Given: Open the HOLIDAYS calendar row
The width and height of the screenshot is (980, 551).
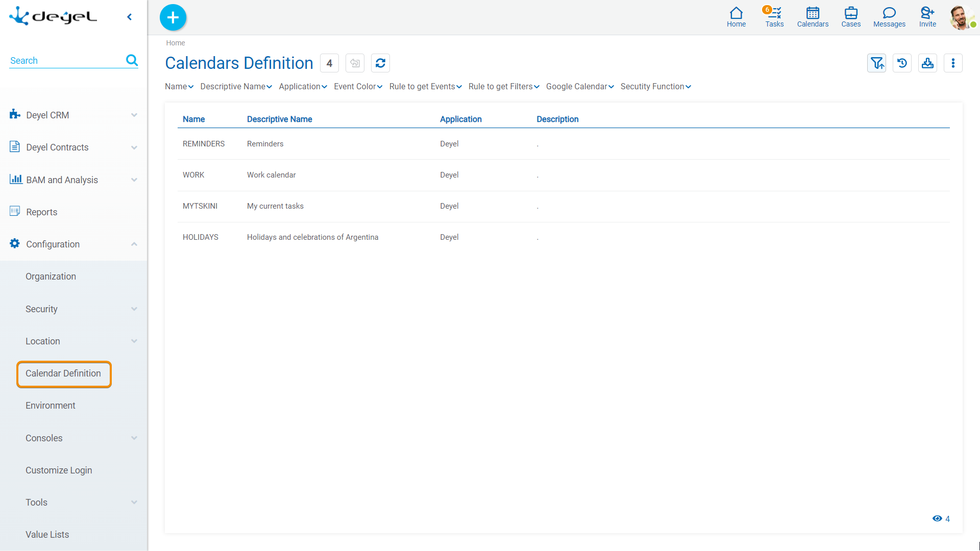Looking at the screenshot, I should pos(201,237).
